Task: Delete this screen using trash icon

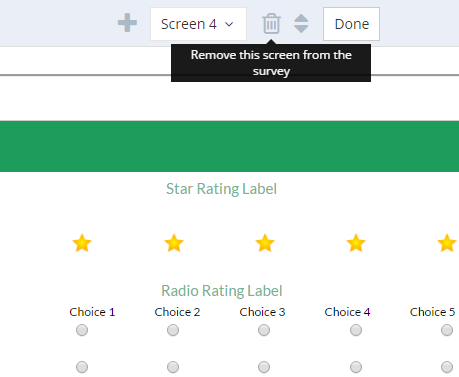Action: tap(271, 23)
